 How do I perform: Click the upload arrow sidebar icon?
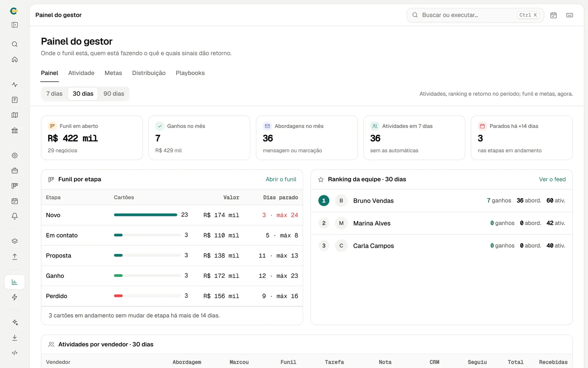click(15, 256)
